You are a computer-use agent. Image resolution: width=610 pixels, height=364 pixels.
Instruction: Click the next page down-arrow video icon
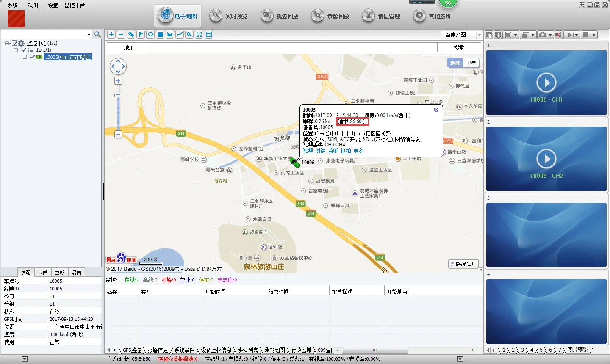tap(498, 35)
